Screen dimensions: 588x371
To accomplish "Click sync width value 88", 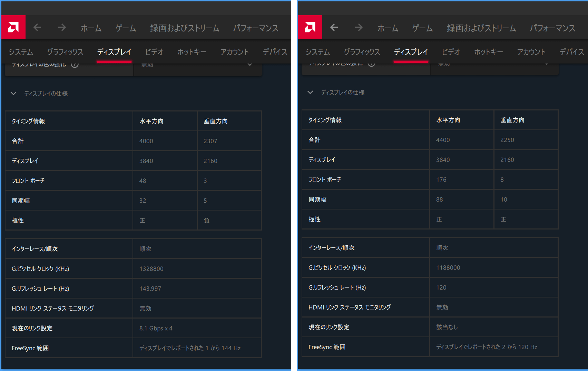I will 440,200.
